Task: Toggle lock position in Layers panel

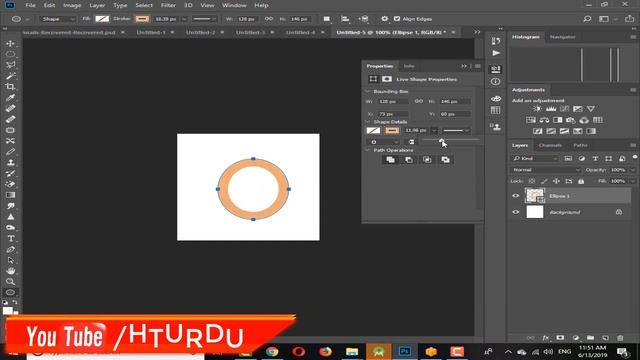Action: coord(556,181)
